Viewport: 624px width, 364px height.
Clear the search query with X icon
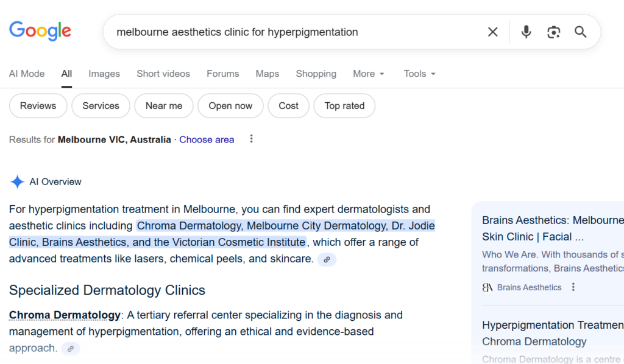pos(492,32)
